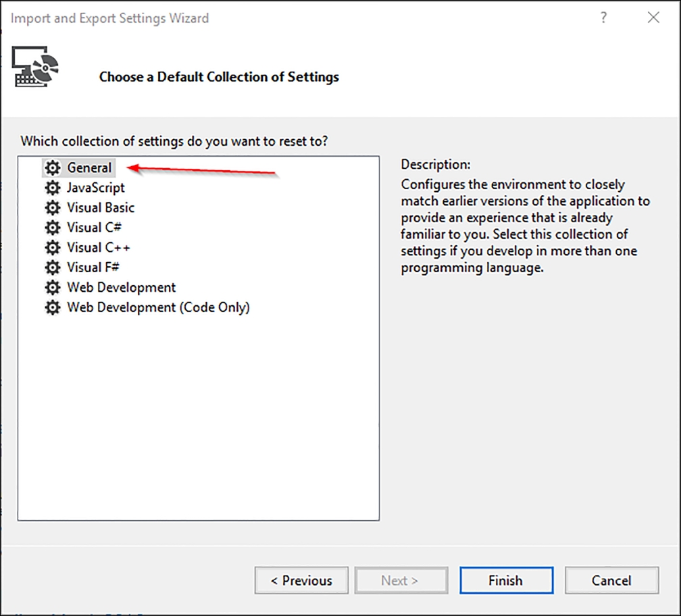The image size is (681, 616).
Task: Click the gear icon beside General
Action: tap(53, 168)
